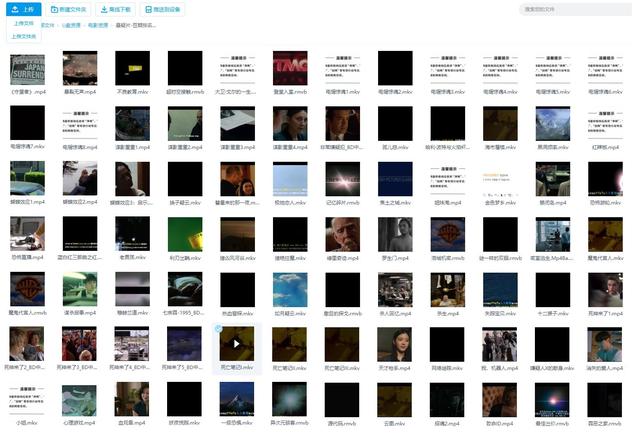Open 谍影重重4.mp4 thumbnail

pyautogui.click(x=290, y=124)
